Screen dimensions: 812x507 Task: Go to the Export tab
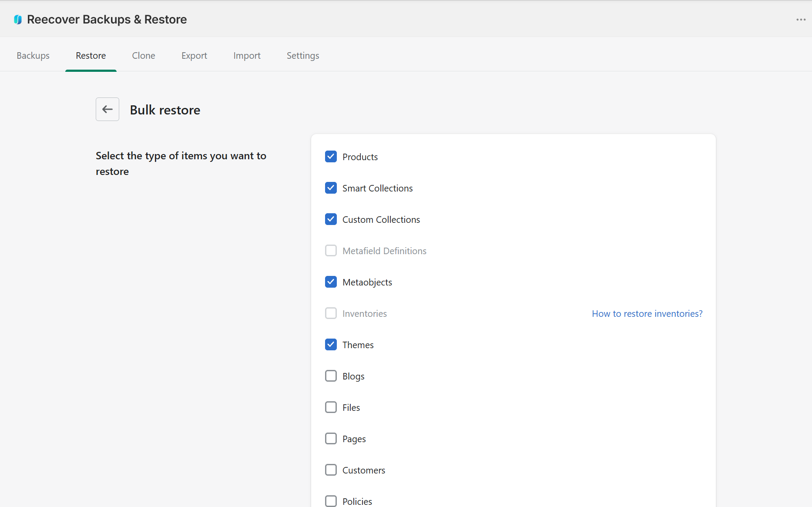194,56
